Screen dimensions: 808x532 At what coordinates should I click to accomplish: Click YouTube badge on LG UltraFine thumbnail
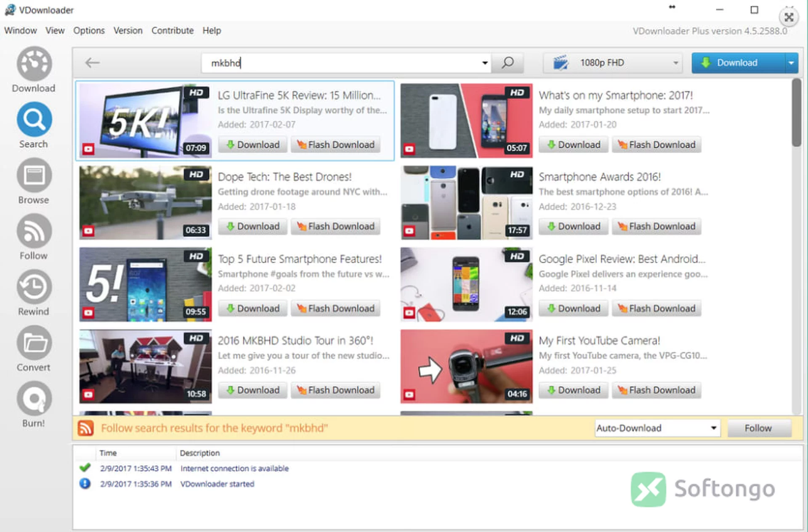point(88,149)
